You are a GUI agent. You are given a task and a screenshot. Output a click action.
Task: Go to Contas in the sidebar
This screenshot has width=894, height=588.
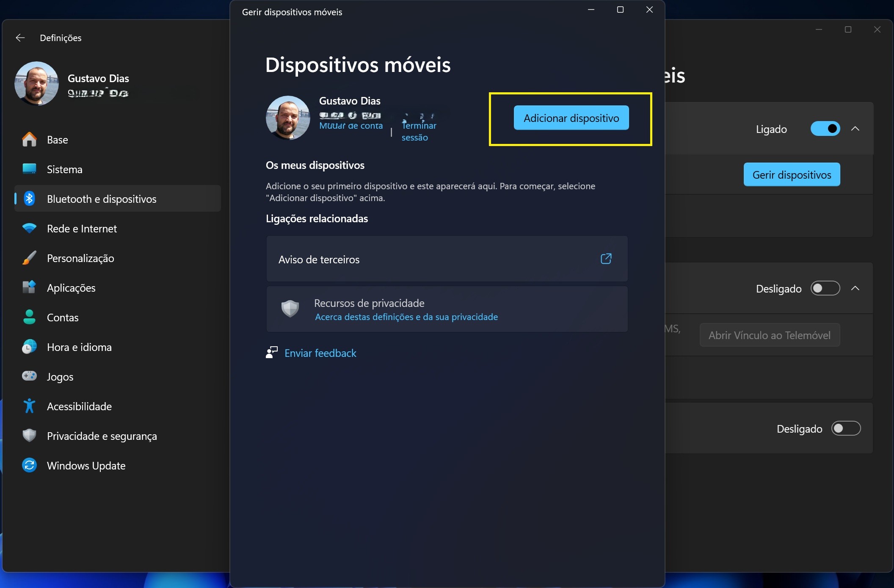point(63,317)
